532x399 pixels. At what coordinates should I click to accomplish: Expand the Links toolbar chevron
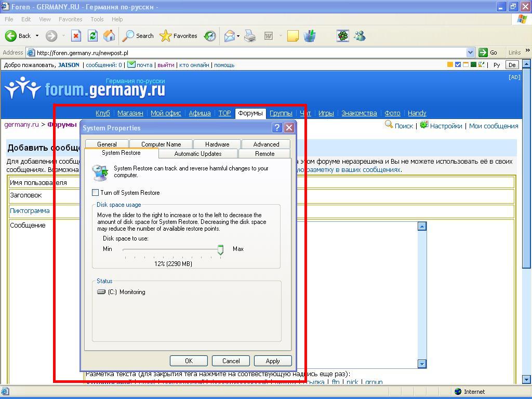(528, 50)
